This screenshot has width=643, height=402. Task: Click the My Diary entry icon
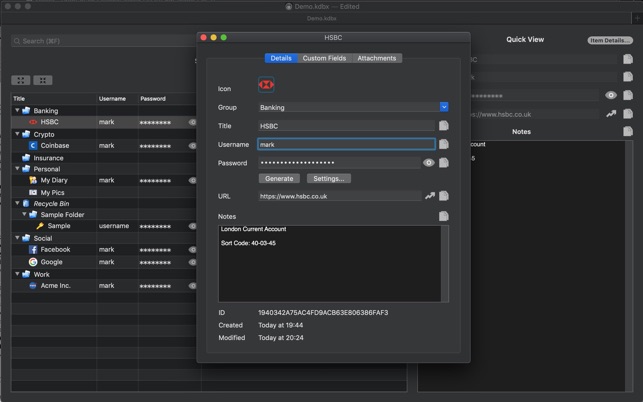click(33, 180)
